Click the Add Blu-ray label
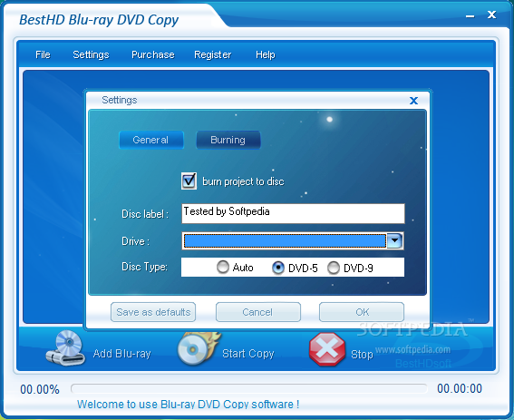The width and height of the screenshot is (514, 420). point(122,354)
